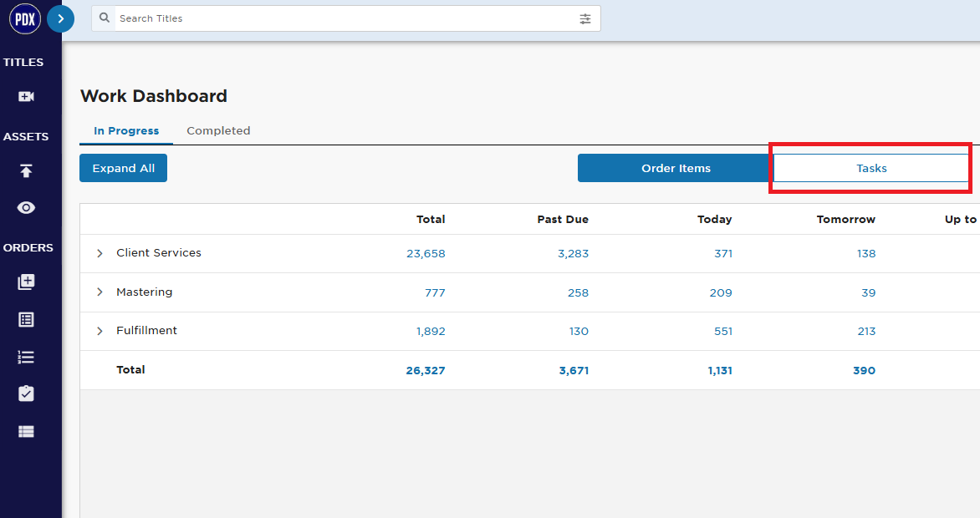The height and width of the screenshot is (518, 980).
Task: Open the numbered list icon in sidebar
Action: pyautogui.click(x=26, y=357)
